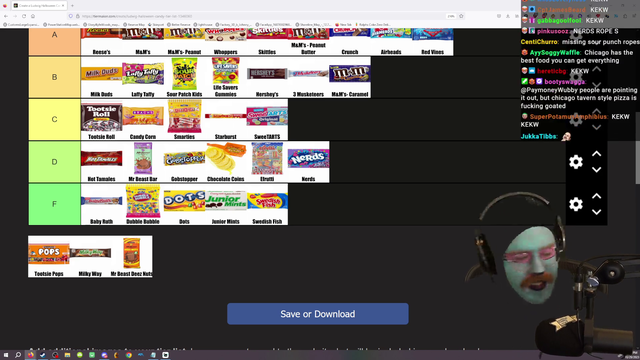The width and height of the screenshot is (640, 360).
Task: Select the tier list browser tab
Action: [38, 6]
